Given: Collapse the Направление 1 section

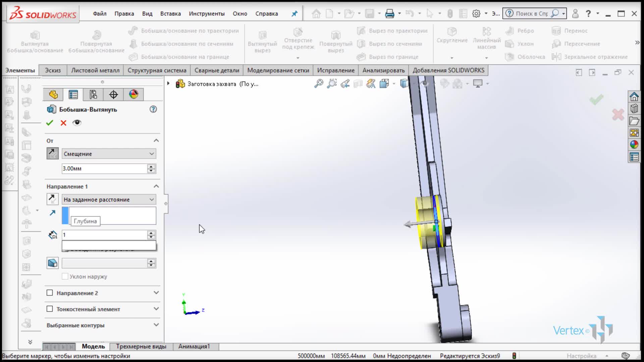Looking at the screenshot, I should coord(156,186).
